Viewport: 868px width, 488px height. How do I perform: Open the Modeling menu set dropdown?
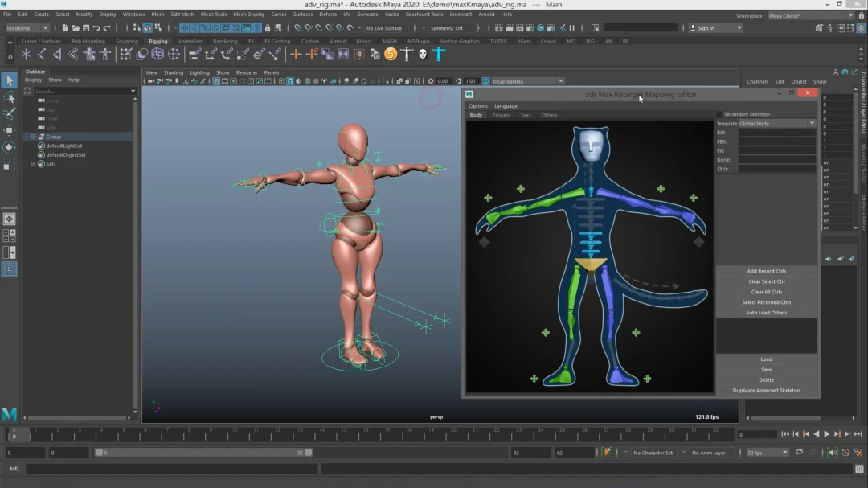point(28,28)
